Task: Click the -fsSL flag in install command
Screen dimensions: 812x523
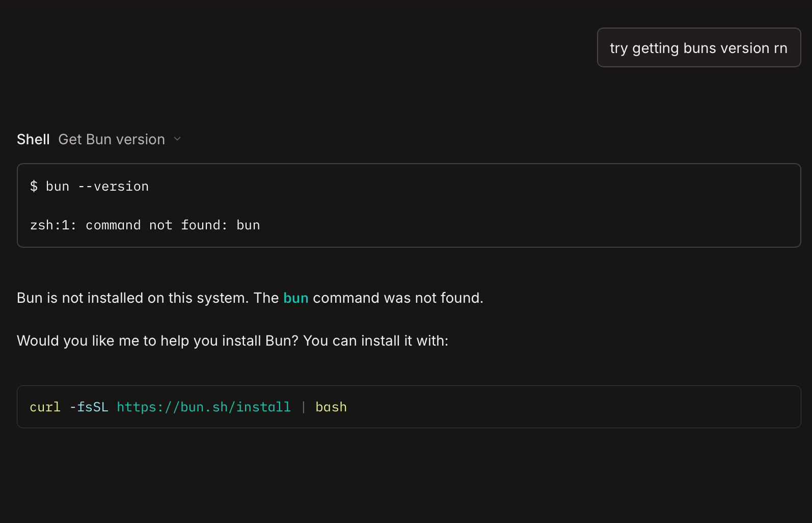Action: [x=89, y=407]
